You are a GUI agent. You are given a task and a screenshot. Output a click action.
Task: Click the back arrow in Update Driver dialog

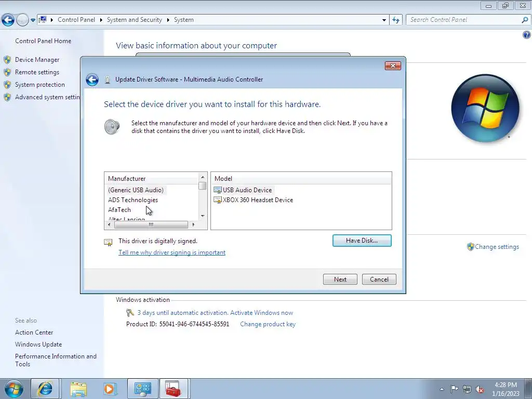(92, 79)
